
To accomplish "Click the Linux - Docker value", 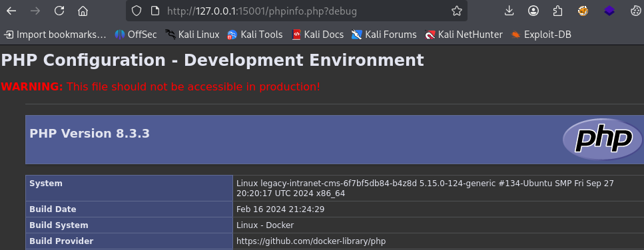I will coord(265,225).
